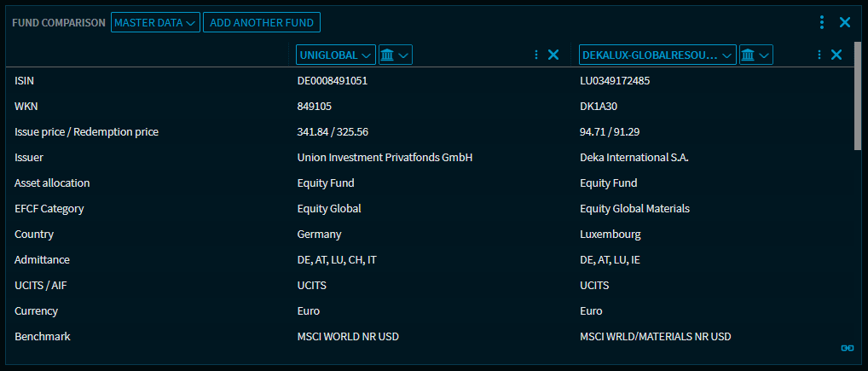Open the fund comparison widget options menu
Screen dimensions: 868x371
pyautogui.click(x=821, y=23)
